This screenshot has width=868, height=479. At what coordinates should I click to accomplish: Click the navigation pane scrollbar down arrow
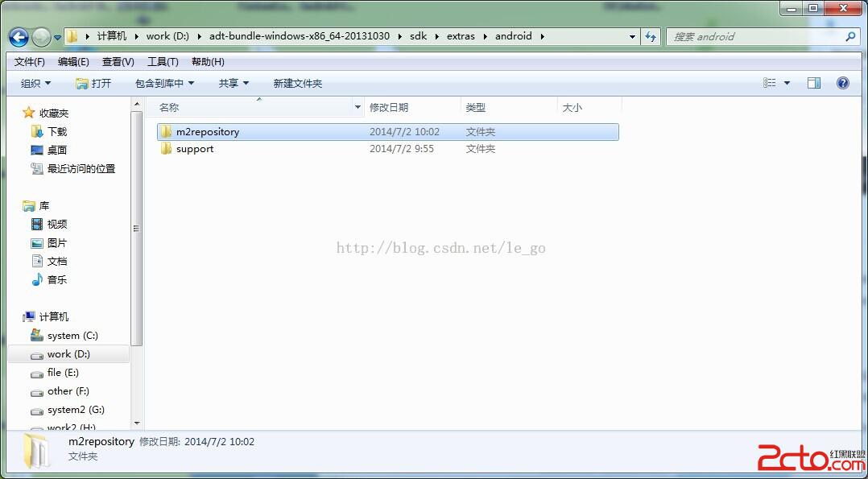point(137,423)
